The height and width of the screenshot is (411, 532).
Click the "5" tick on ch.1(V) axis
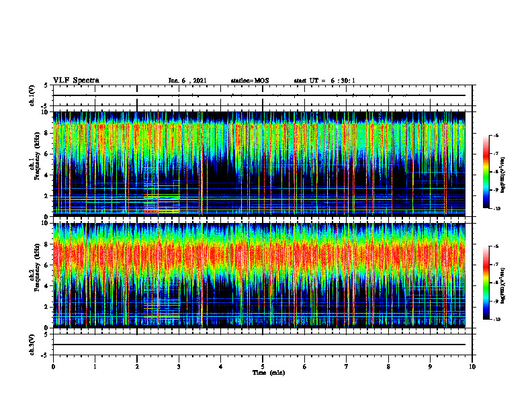point(47,85)
